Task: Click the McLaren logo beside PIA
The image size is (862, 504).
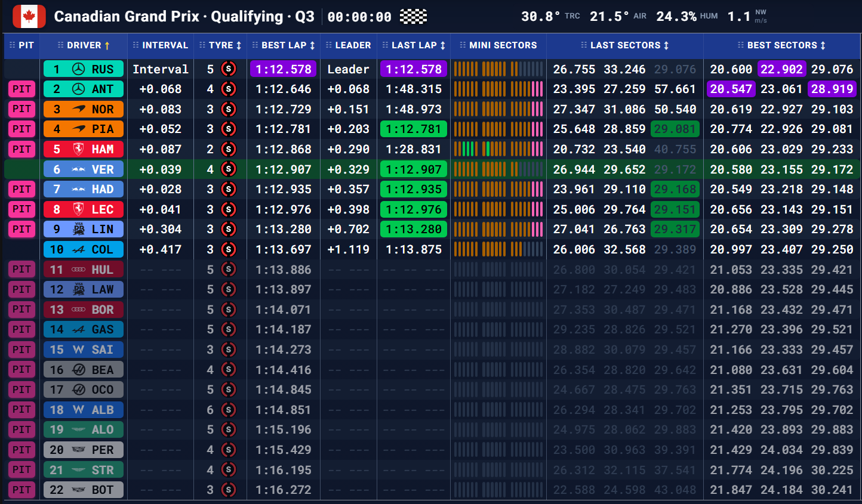Action: tap(78, 129)
